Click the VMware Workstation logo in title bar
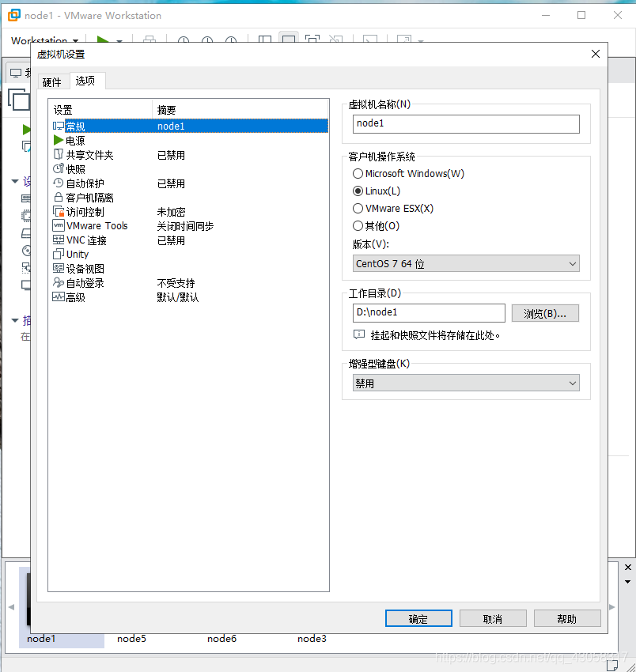636x672 pixels. [13, 15]
